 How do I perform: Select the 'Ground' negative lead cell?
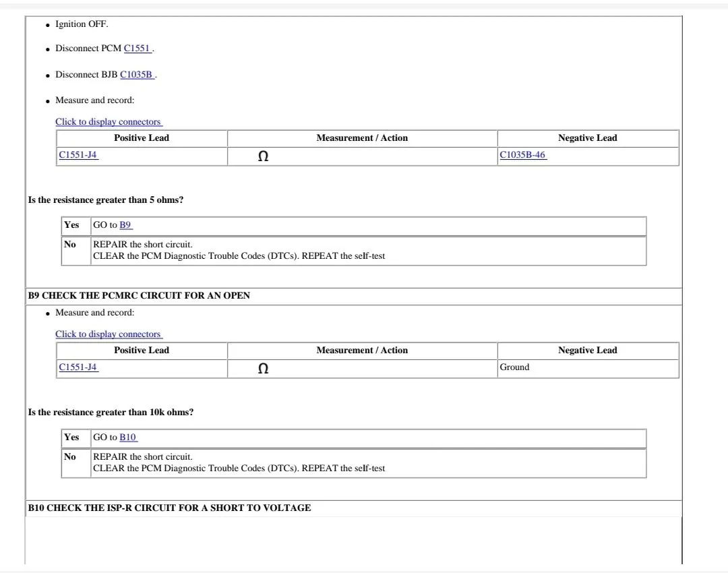[x=514, y=367]
